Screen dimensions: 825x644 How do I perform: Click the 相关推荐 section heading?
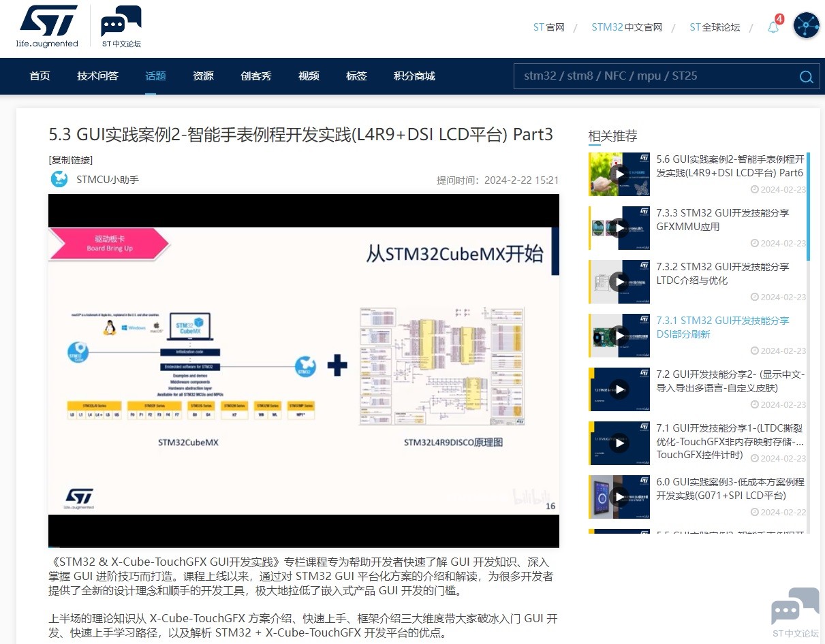613,136
